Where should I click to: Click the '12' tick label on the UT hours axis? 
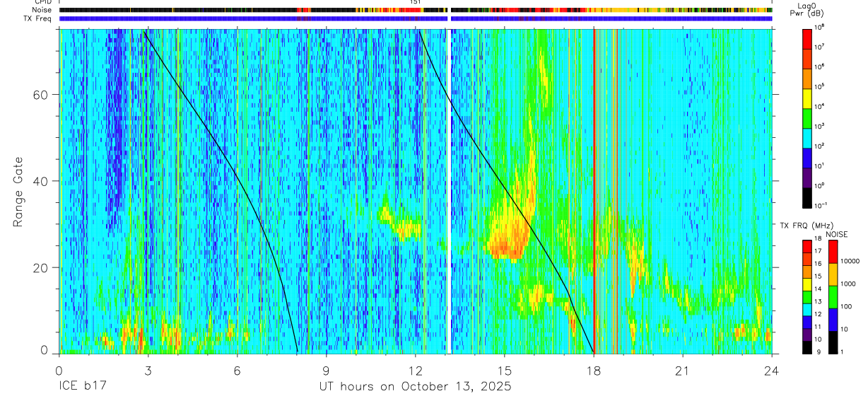point(415,371)
